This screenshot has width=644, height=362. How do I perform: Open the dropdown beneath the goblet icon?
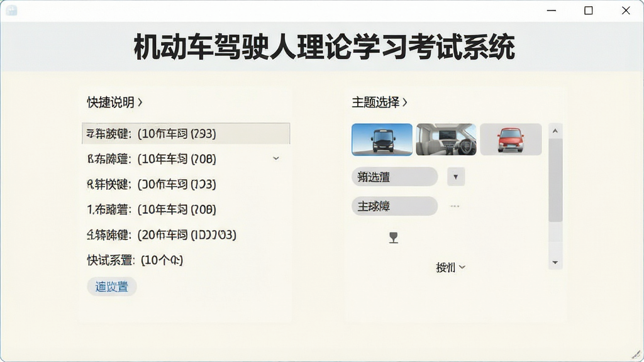point(450,268)
